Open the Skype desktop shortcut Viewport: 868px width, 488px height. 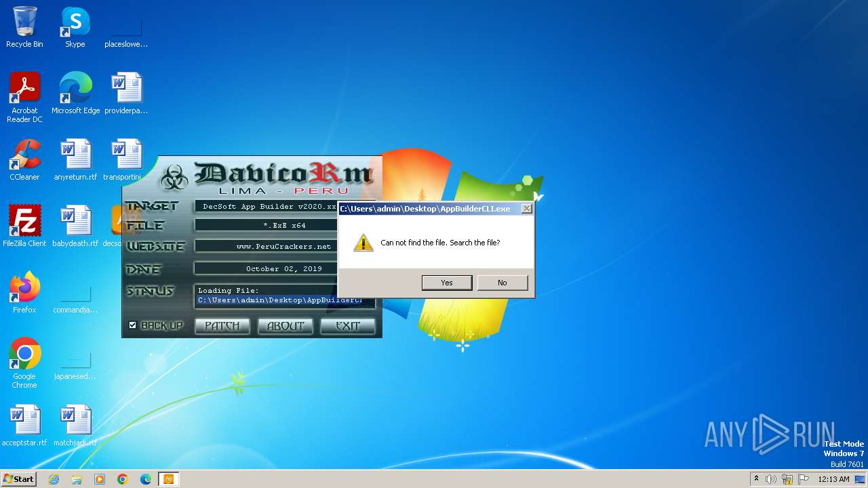75,27
